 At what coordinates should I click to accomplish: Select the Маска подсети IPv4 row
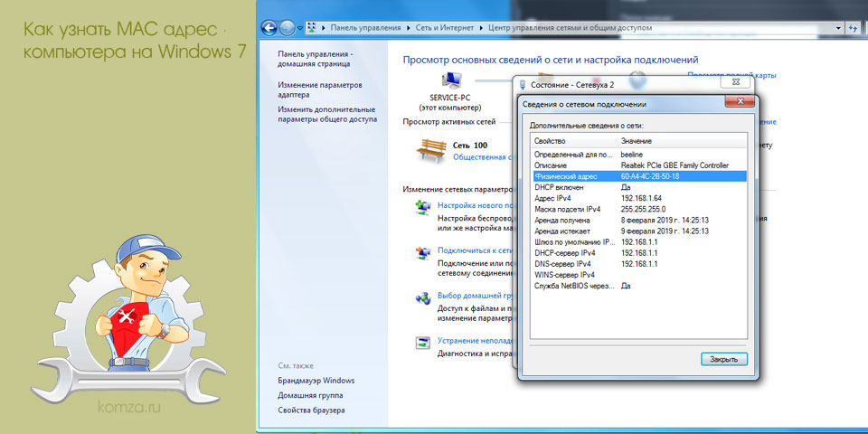coord(639,209)
